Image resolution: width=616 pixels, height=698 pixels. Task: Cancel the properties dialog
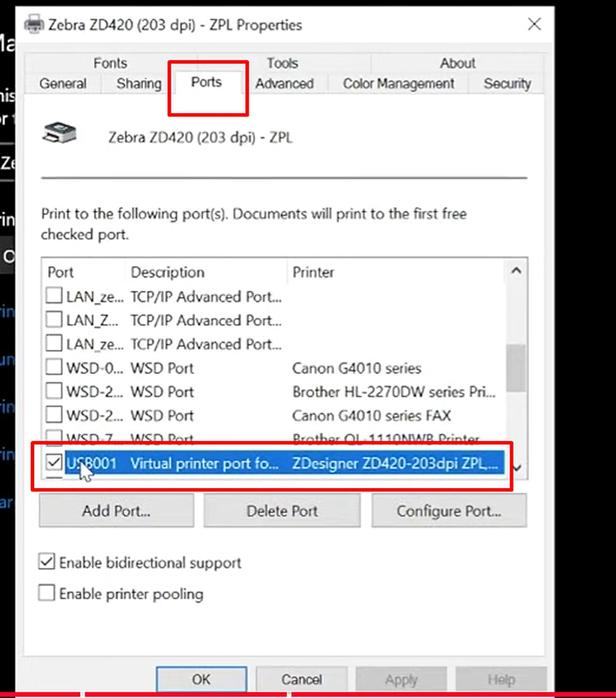301,679
